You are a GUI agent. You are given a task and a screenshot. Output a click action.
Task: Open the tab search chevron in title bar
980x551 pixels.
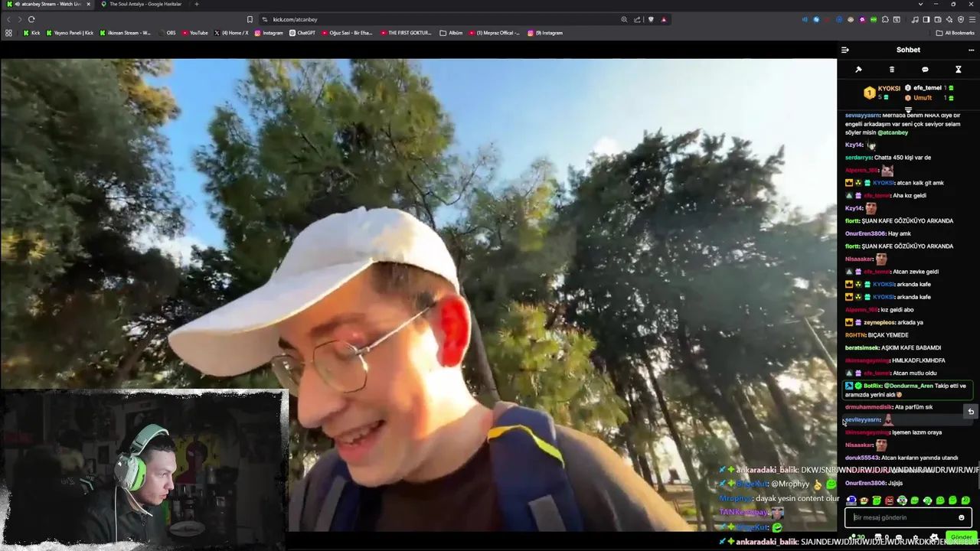[921, 4]
